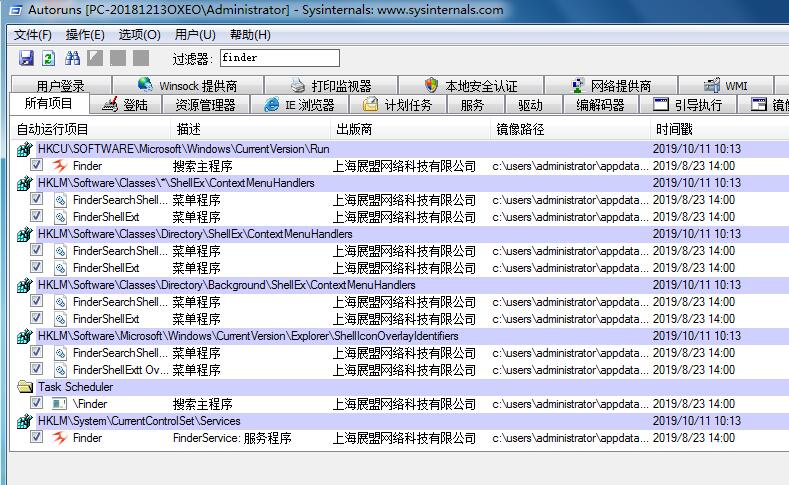
Task: Switch to the 引导执行 tab
Action: point(688,105)
